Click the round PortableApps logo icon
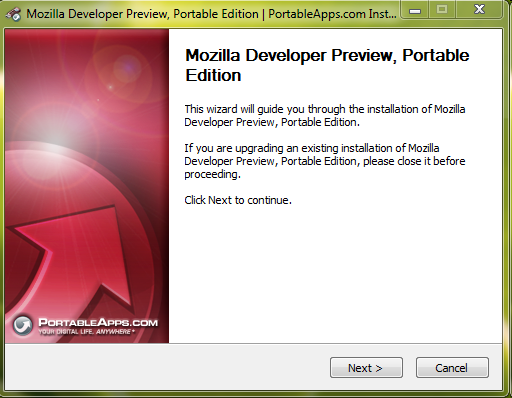The width and height of the screenshot is (512, 398). [23, 325]
